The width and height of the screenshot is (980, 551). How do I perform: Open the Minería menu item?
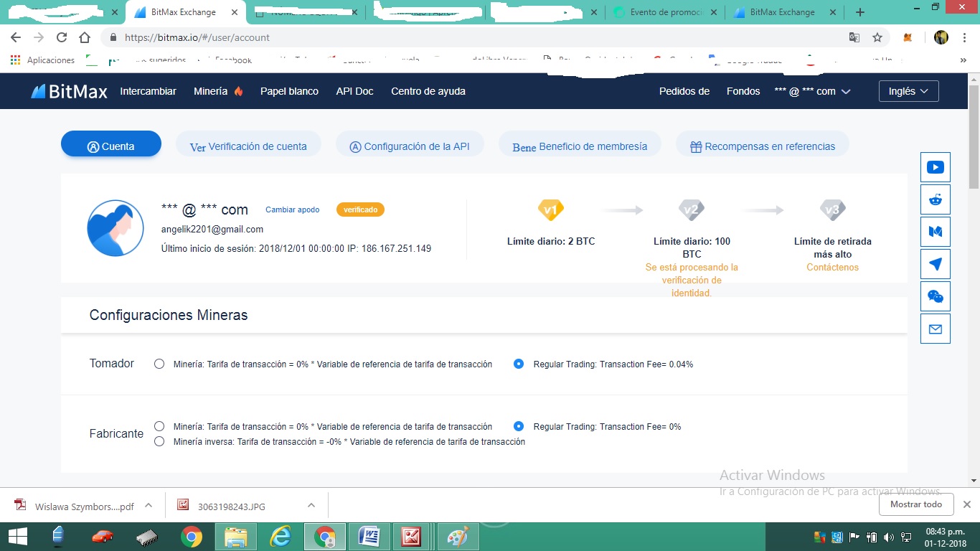[218, 91]
